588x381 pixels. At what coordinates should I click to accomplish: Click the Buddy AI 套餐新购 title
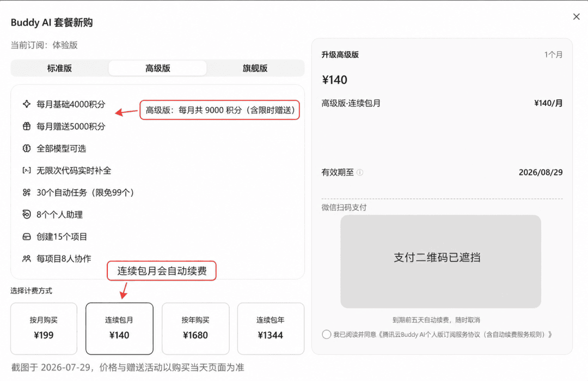click(52, 22)
